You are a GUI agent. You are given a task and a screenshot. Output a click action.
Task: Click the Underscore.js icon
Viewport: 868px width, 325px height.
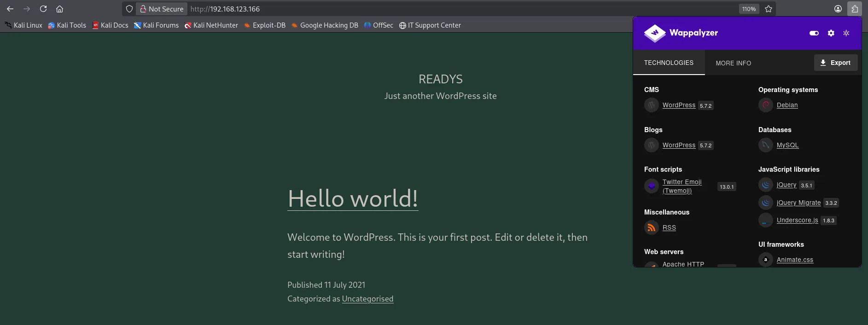pyautogui.click(x=766, y=220)
